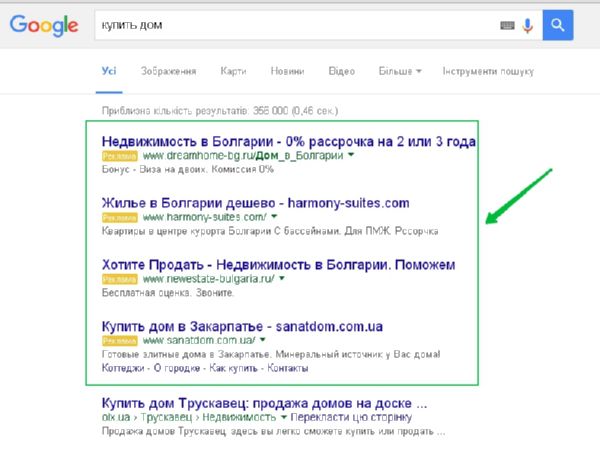The height and width of the screenshot is (452, 600).
Task: Click the 'Коттеджи' sitelink
Action: (x=123, y=368)
